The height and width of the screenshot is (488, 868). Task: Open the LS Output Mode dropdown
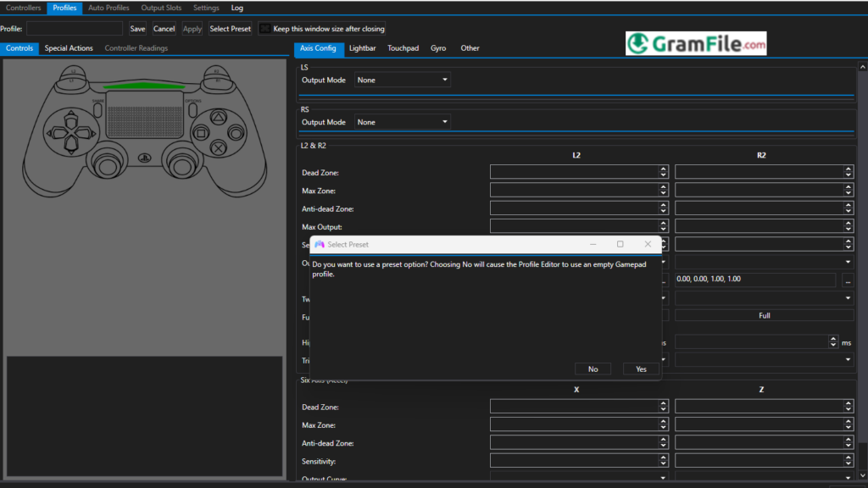tap(444, 80)
